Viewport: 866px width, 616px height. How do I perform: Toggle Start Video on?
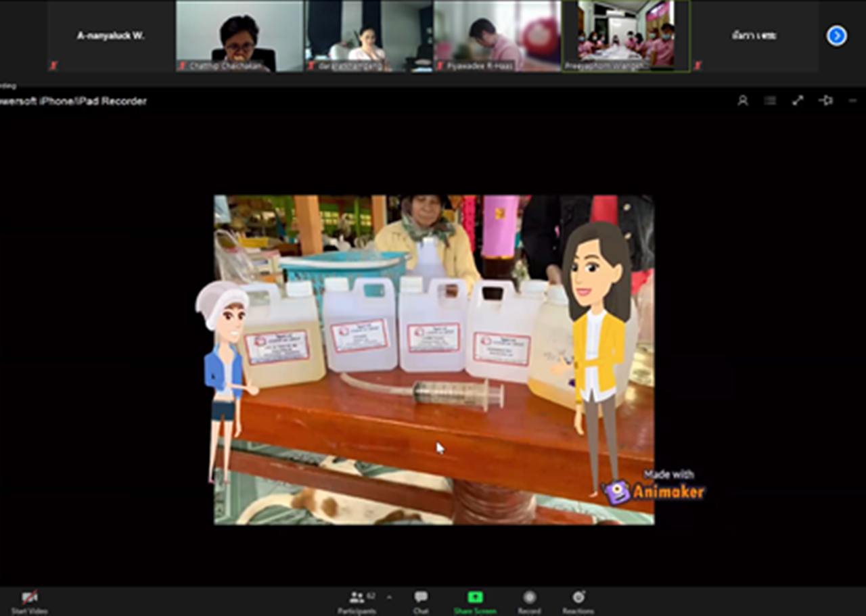coord(29,600)
